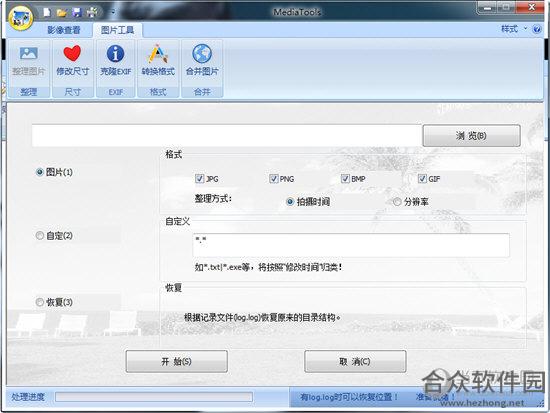Open the round MediaTools application menu button
The height and width of the screenshot is (413, 550).
21,18
